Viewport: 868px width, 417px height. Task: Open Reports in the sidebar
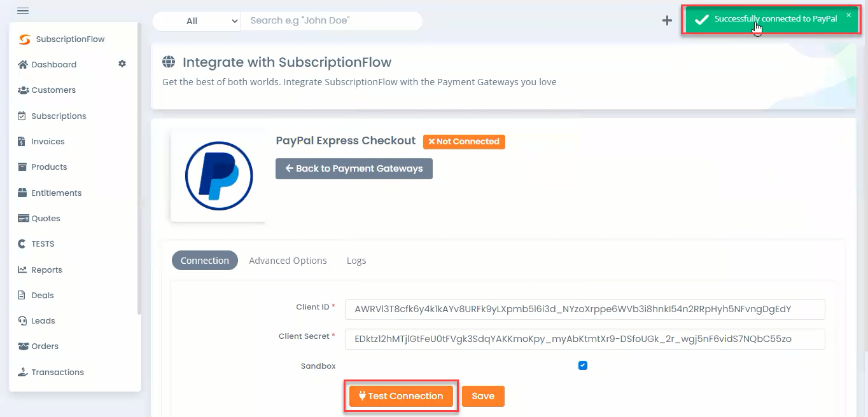(x=46, y=270)
